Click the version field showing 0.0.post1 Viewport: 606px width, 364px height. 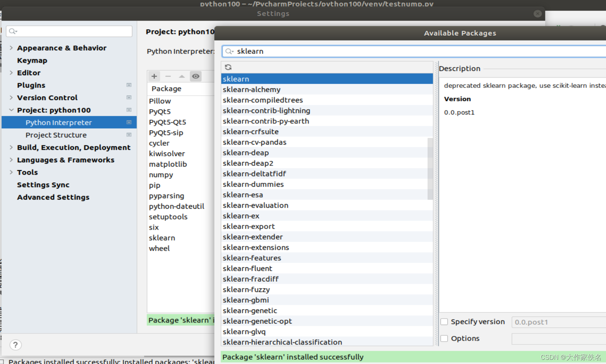558,322
